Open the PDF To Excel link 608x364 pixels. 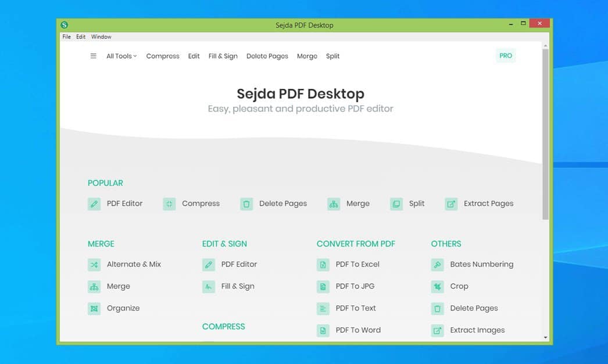tap(357, 265)
